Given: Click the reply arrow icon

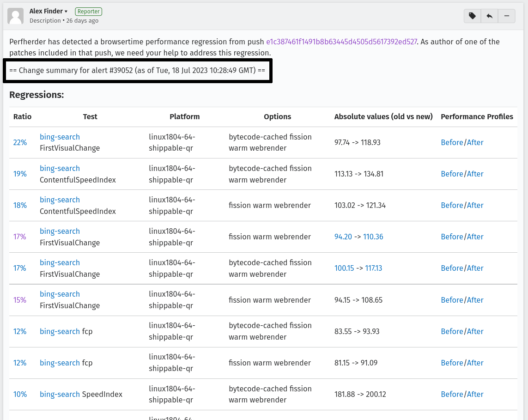Looking at the screenshot, I should [x=489, y=16].
